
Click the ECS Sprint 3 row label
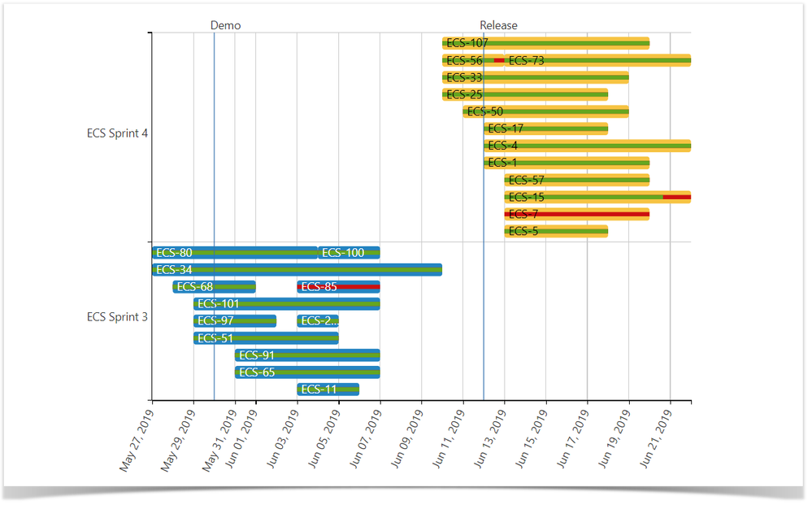pos(116,316)
